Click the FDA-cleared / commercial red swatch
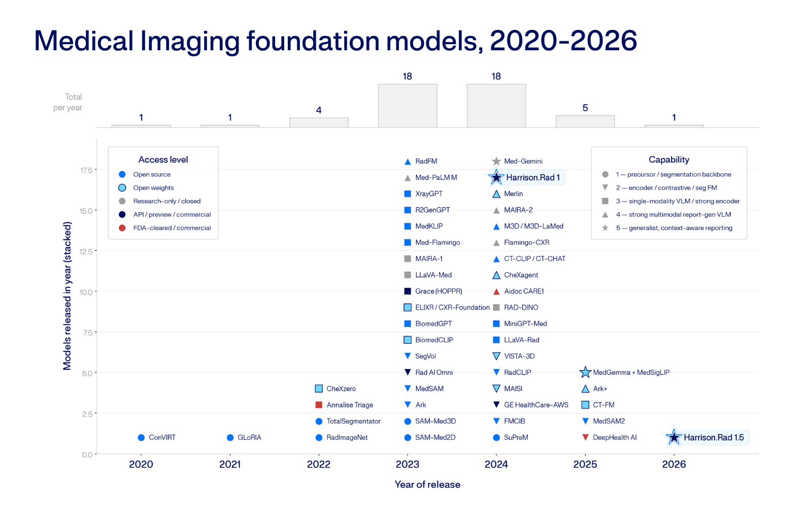Viewport: 812px width, 508px height. [x=122, y=228]
